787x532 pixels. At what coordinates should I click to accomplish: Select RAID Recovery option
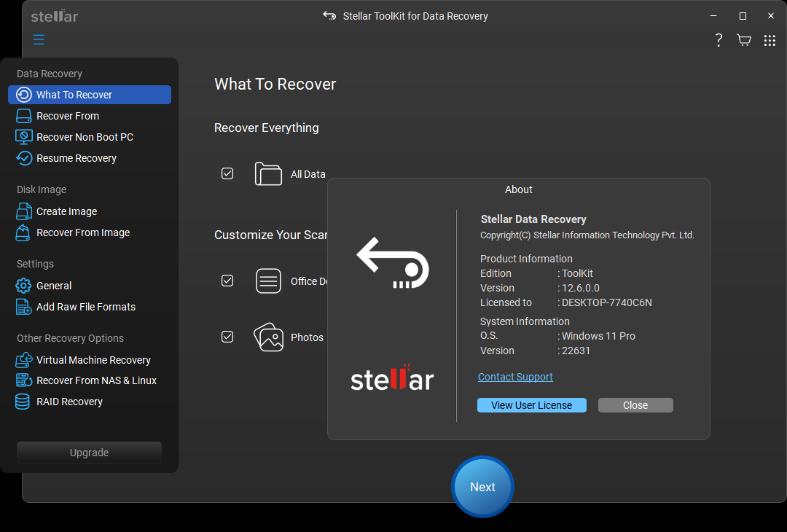tap(69, 402)
